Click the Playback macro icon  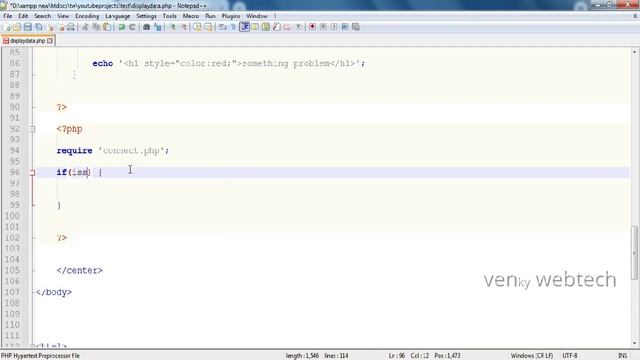[334, 27]
